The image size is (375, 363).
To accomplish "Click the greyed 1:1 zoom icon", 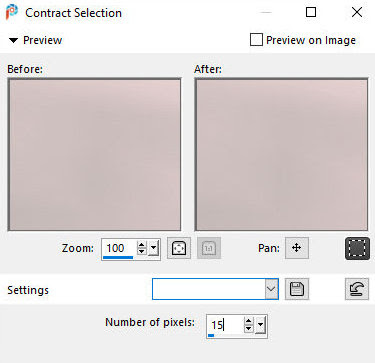I will 209,248.
